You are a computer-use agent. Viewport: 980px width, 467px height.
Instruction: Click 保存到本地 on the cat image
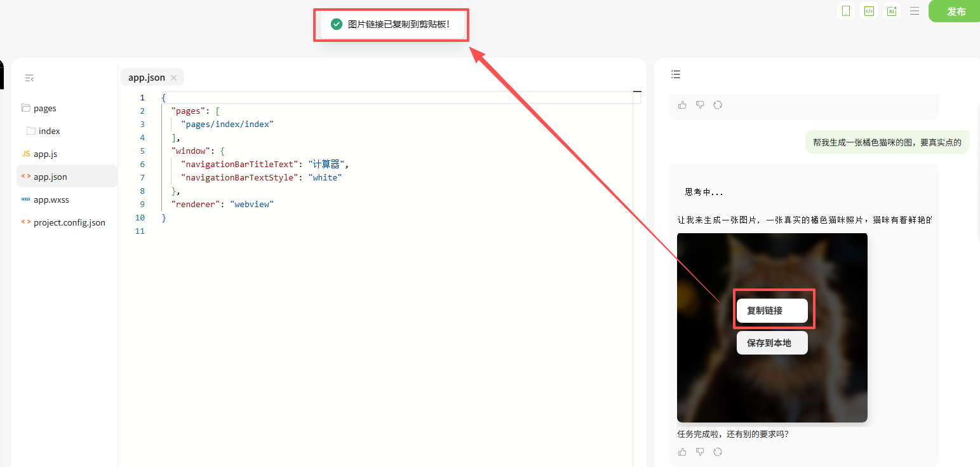[x=772, y=343]
